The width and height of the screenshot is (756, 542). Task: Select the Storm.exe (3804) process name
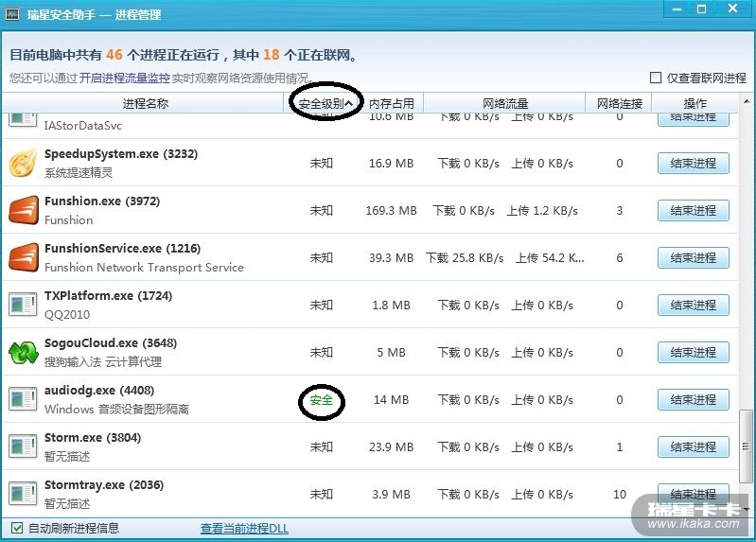coord(93,437)
